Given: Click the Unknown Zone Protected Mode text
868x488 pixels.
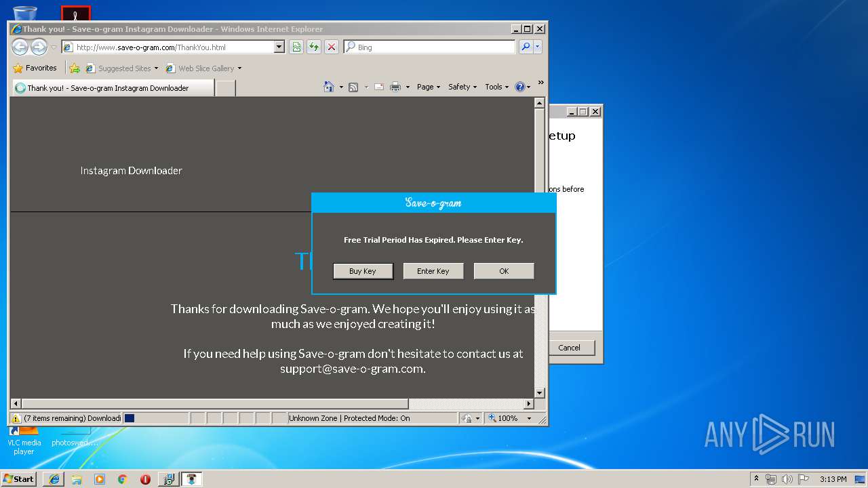Looking at the screenshot, I should pos(349,418).
